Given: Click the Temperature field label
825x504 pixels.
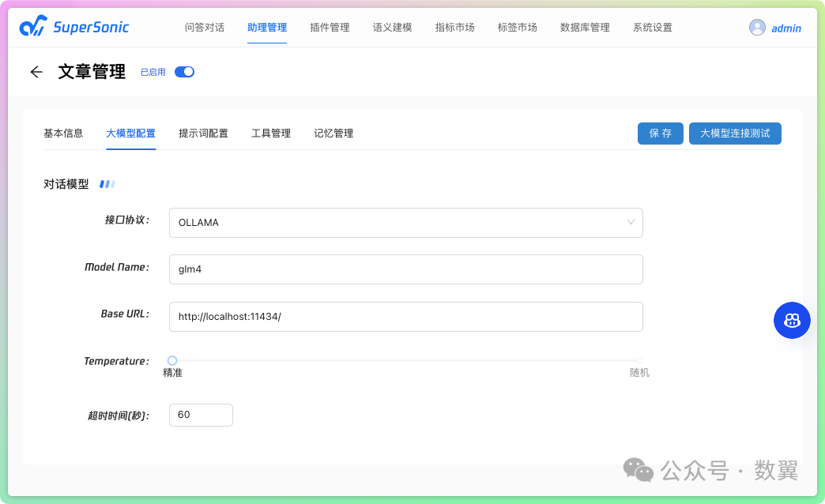Looking at the screenshot, I should [116, 362].
